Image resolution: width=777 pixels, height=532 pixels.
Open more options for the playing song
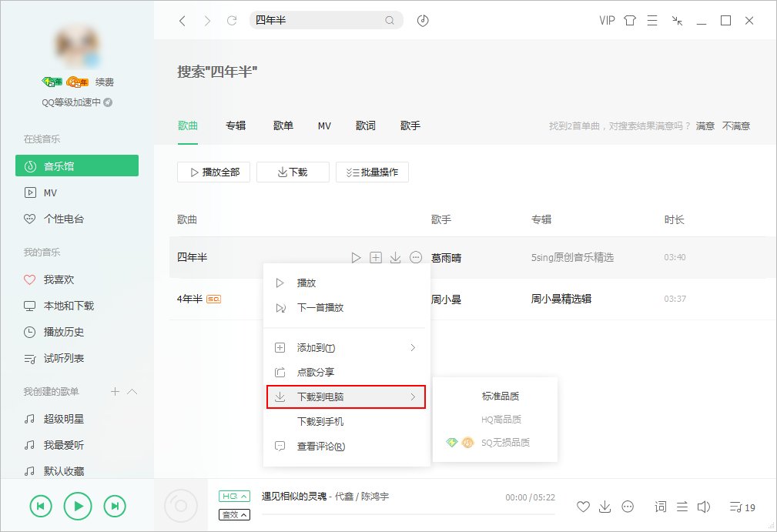click(628, 507)
